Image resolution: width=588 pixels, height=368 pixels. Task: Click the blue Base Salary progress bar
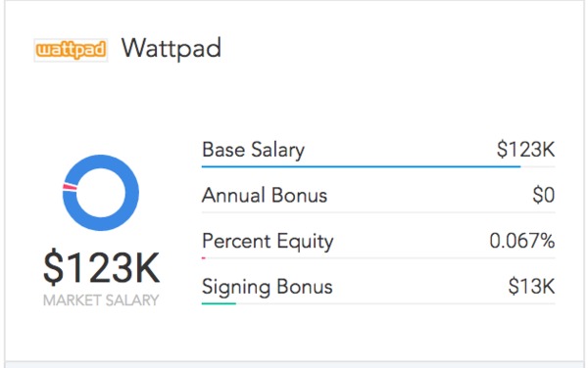[361, 166]
